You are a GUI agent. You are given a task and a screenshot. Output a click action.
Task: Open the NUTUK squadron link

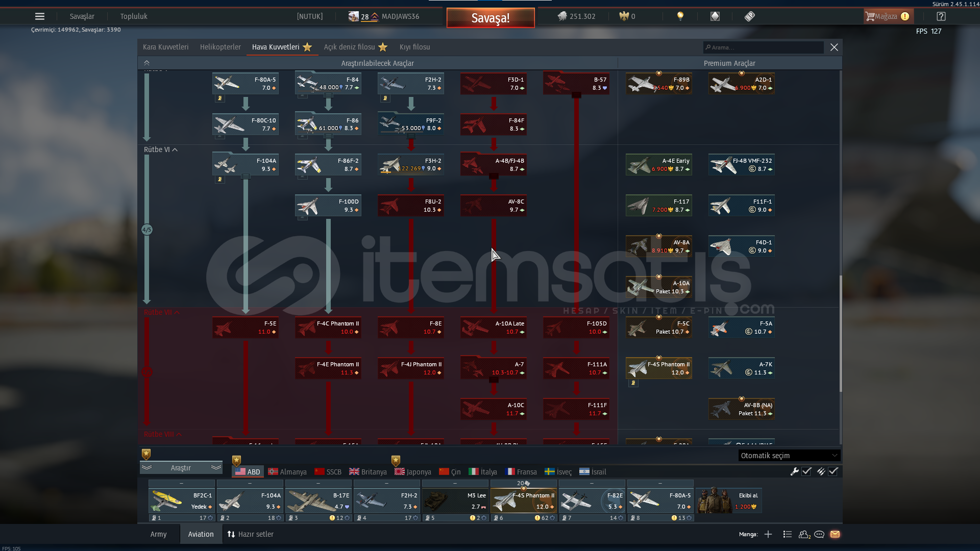(x=310, y=16)
